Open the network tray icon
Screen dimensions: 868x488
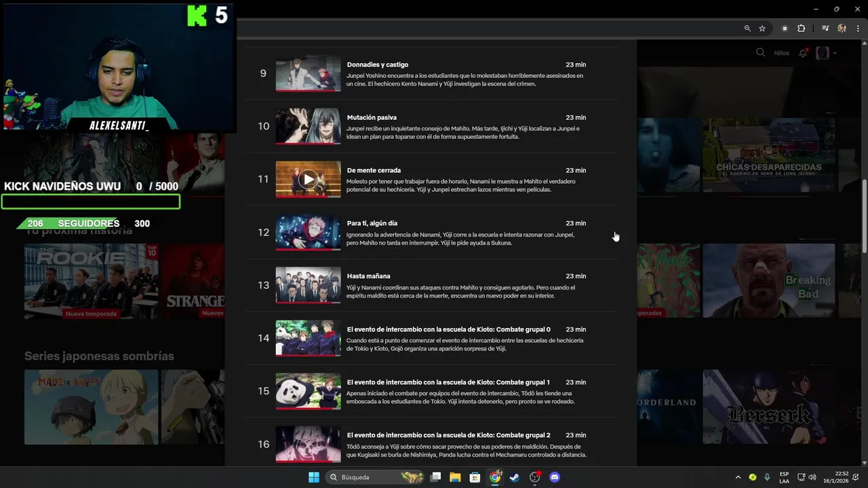[801, 477]
